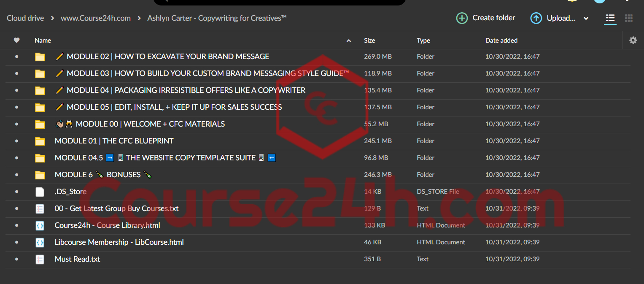Click folder icon for MODULE 05 row
This screenshot has height=284, width=644.
pos(40,108)
